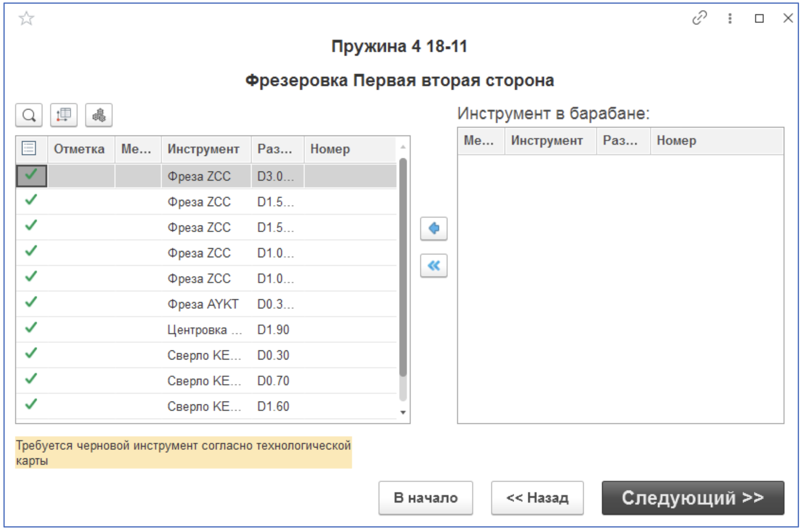Image resolution: width=803 pixels, height=532 pixels.
Task: Select the Центровка D1.90 row
Action: coord(201,329)
